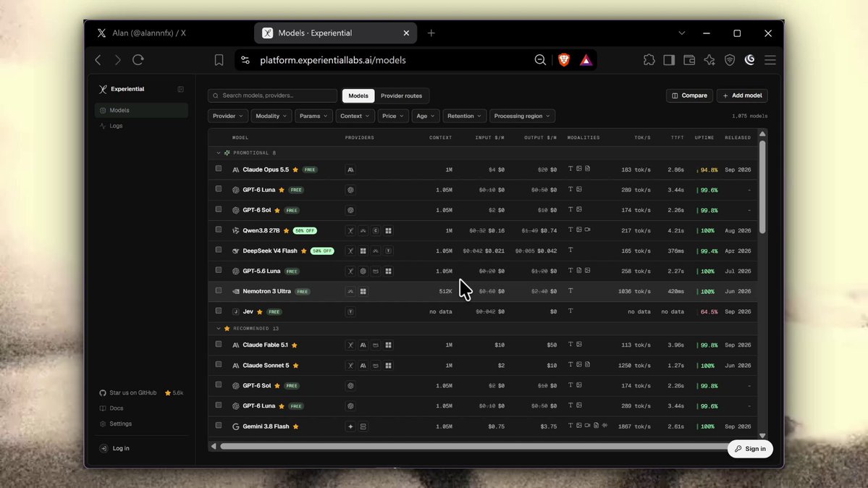Check the Nemotron 3 Ultra row checkbox
Screen dimensions: 868x488
(219, 291)
